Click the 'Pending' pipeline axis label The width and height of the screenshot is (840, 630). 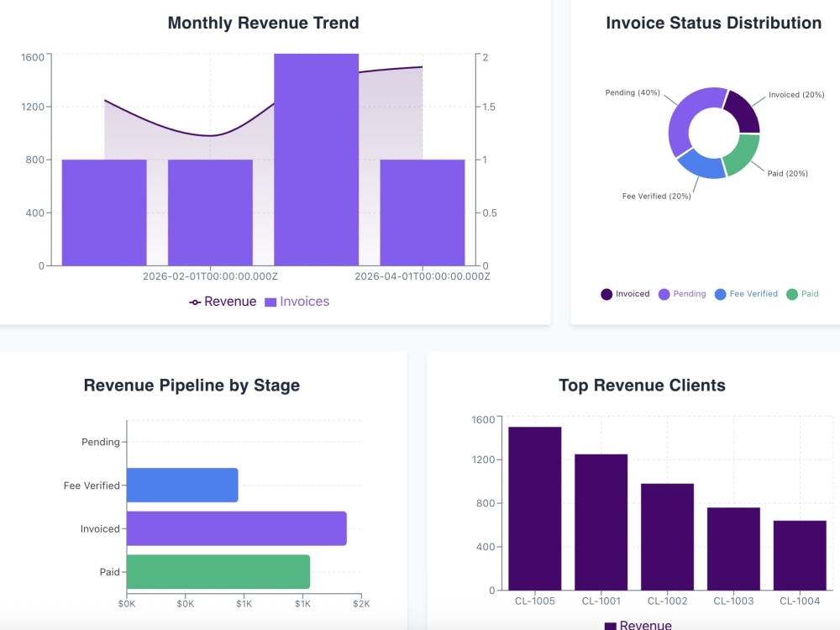click(101, 442)
